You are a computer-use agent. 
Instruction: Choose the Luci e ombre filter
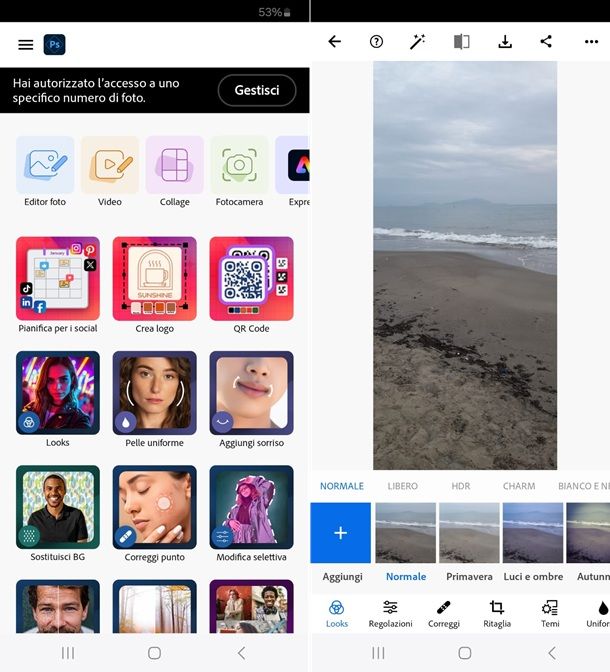532,533
